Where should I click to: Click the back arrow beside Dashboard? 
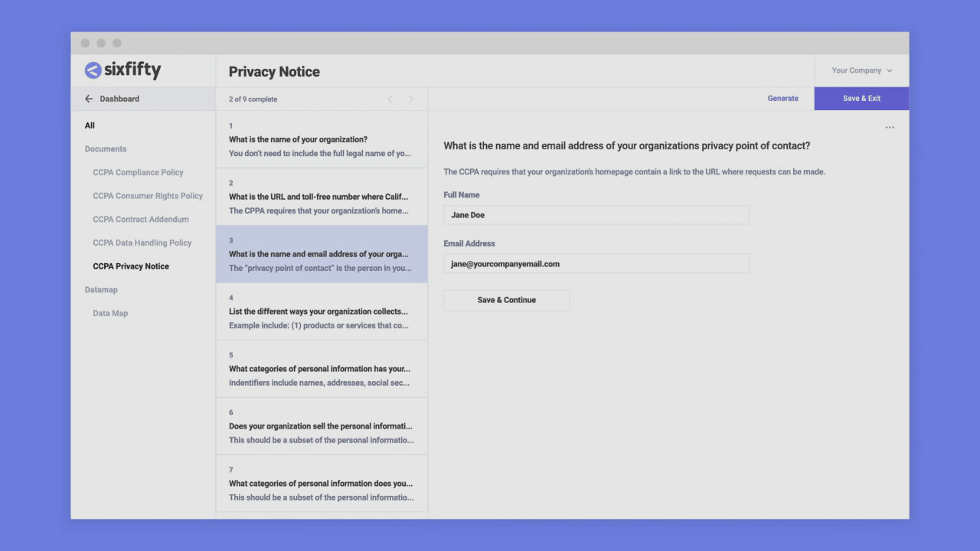point(89,99)
